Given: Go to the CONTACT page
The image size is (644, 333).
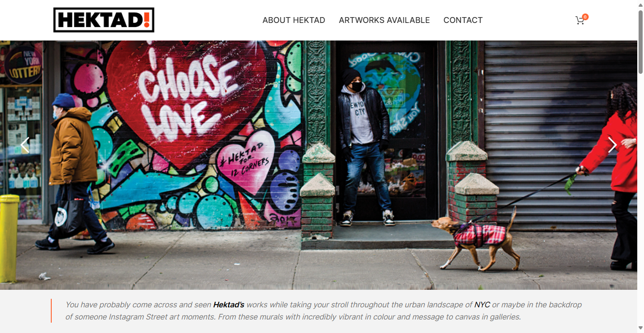Looking at the screenshot, I should [463, 20].
